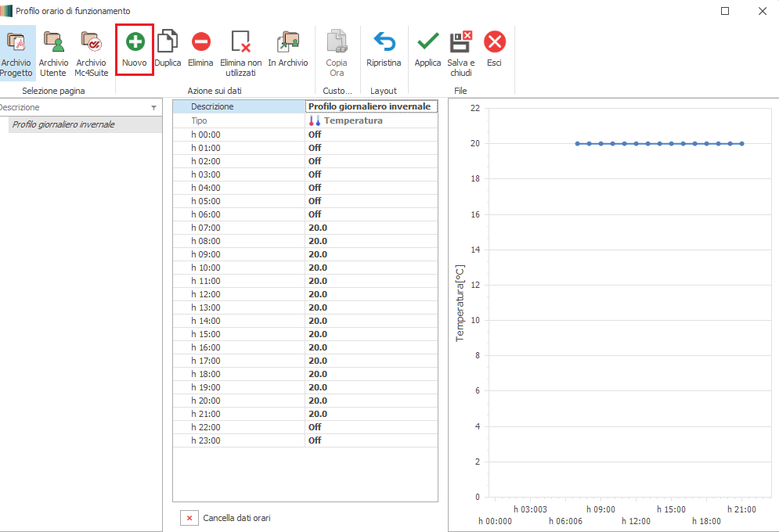Viewport: 779px width, 532px height.
Task: Switch to Archivio Progetto page
Action: [16, 52]
